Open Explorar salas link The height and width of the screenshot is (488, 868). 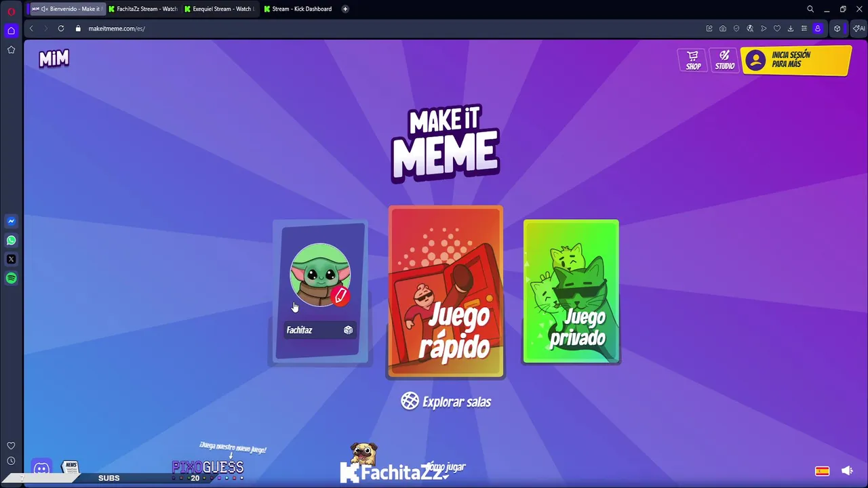point(446,401)
